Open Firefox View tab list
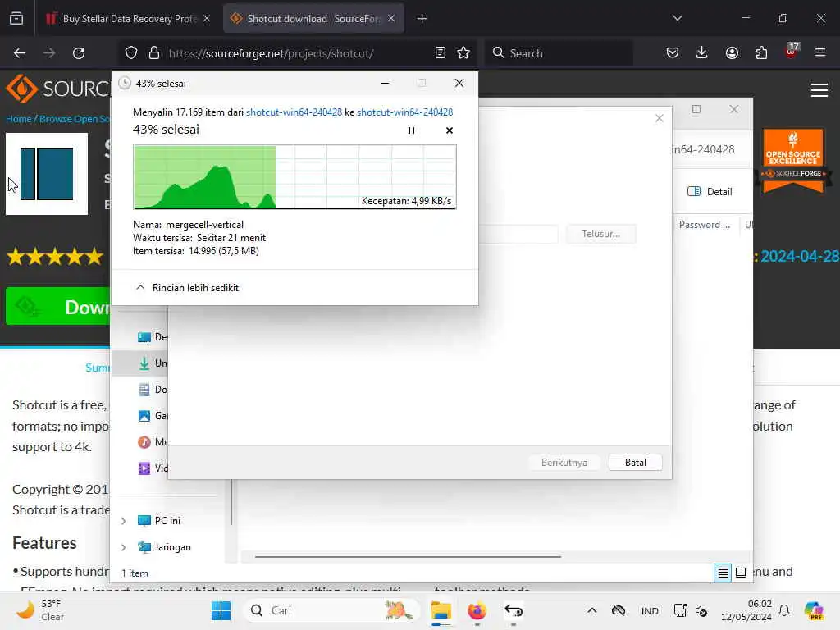The height and width of the screenshot is (630, 840). pos(16,19)
